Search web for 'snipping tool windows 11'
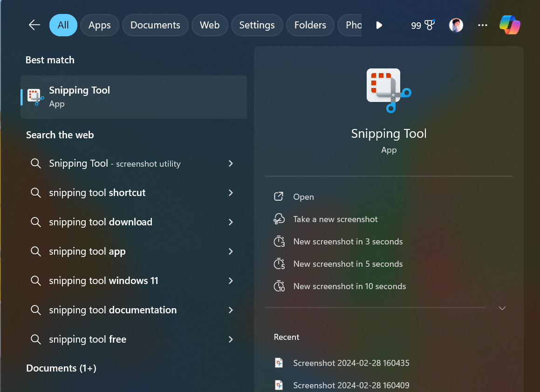This screenshot has height=392, width=540. click(x=103, y=280)
